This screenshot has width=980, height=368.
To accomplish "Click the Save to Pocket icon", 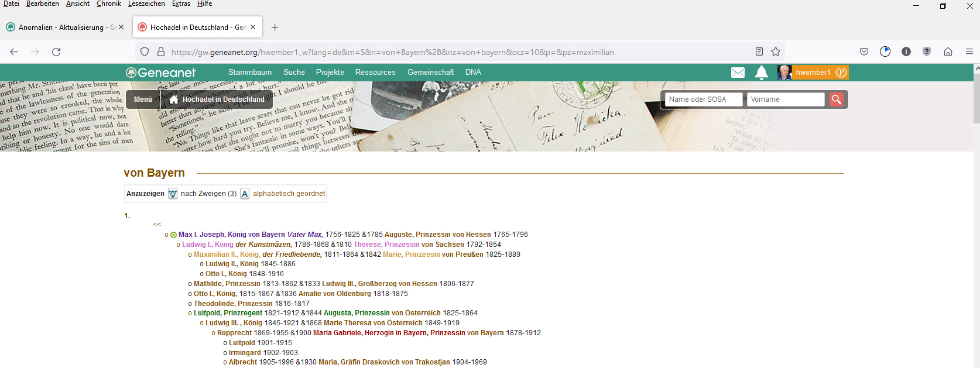I will [864, 52].
